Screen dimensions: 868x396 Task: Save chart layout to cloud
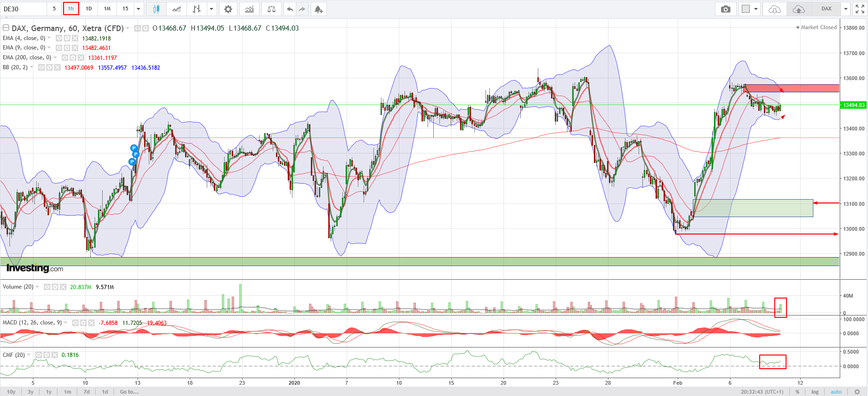point(799,9)
